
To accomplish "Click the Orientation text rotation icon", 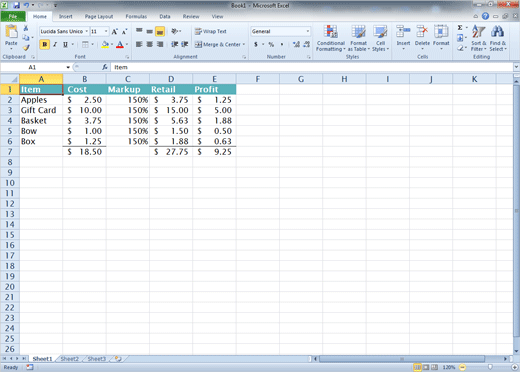I will coord(175,31).
